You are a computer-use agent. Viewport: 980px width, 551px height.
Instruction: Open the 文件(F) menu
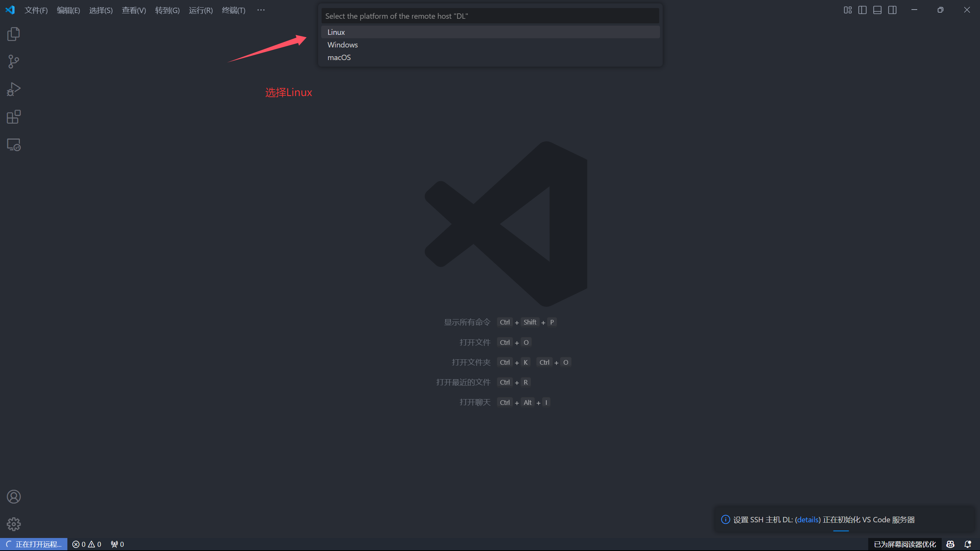pyautogui.click(x=36, y=10)
